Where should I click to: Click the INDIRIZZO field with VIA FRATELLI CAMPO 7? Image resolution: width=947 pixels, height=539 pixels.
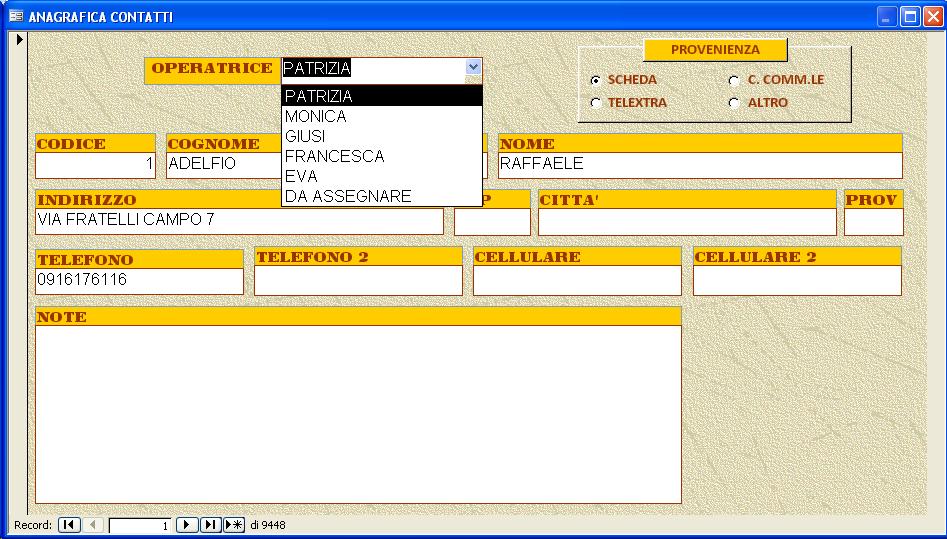239,221
